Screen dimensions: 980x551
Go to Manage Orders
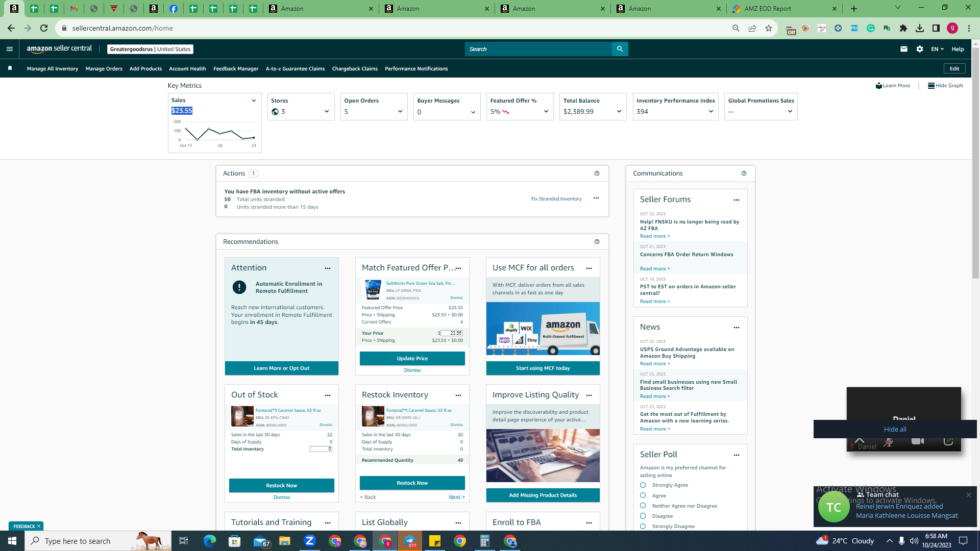(x=104, y=69)
